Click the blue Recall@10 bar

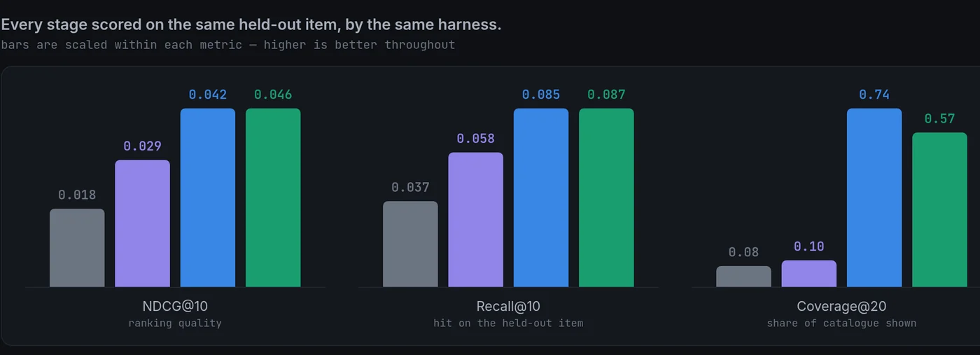point(541,197)
